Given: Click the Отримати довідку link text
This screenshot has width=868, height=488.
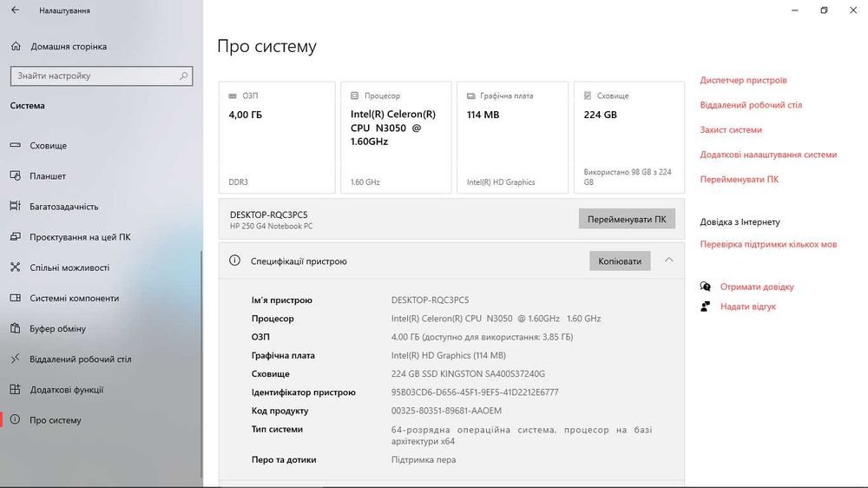Looking at the screenshot, I should tap(757, 287).
